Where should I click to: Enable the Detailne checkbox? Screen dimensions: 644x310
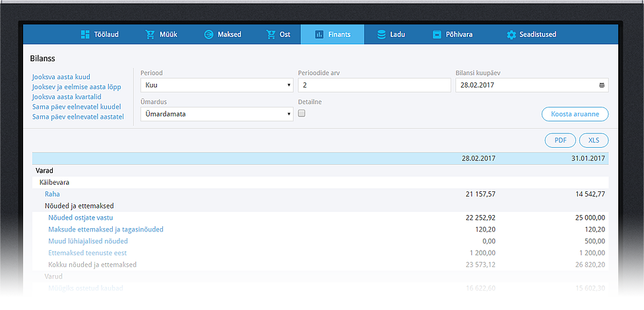[x=302, y=113]
